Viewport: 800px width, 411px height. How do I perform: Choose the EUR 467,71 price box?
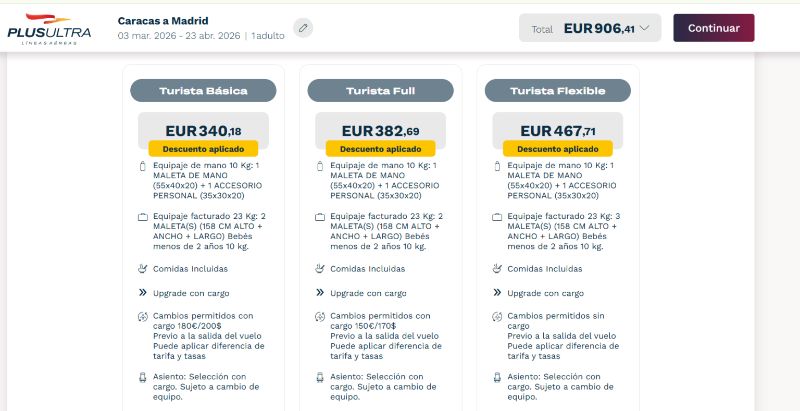557,130
